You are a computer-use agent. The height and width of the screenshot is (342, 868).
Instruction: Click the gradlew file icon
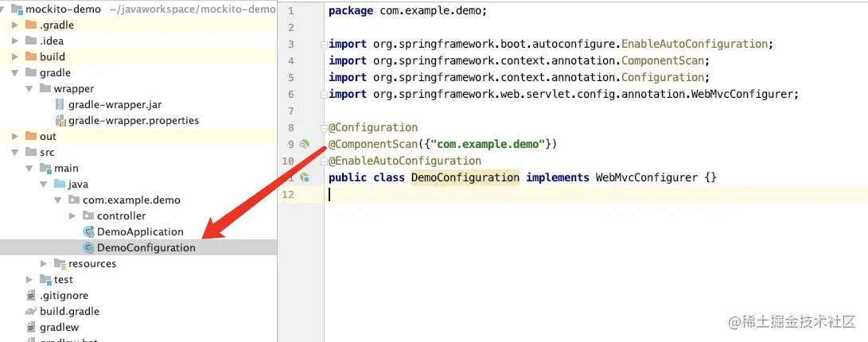tap(31, 328)
